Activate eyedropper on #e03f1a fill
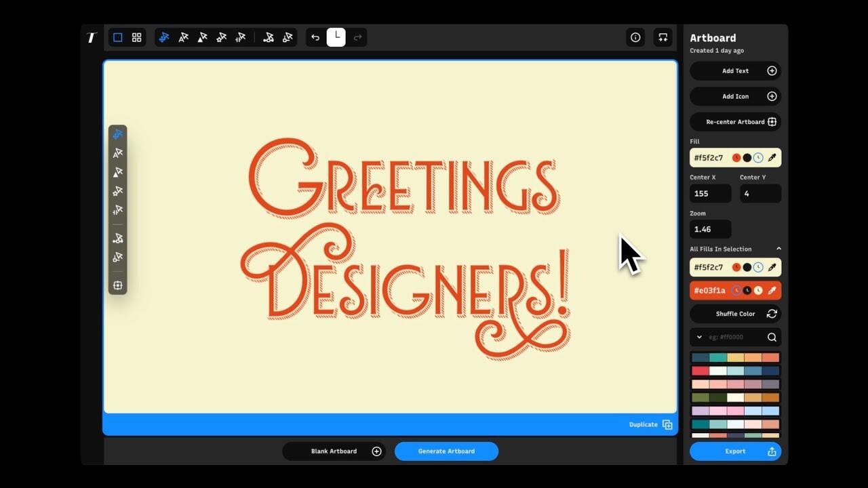The width and height of the screenshot is (868, 488). coord(772,291)
